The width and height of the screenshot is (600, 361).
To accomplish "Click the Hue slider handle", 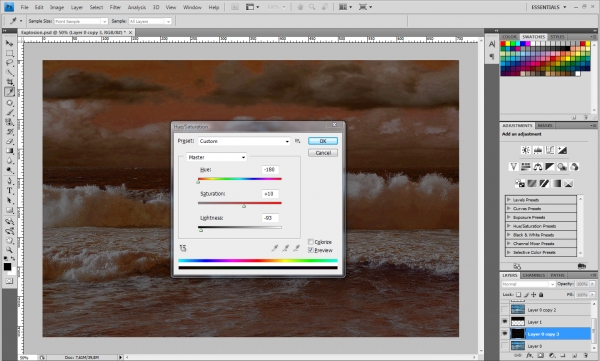I will point(198,182).
